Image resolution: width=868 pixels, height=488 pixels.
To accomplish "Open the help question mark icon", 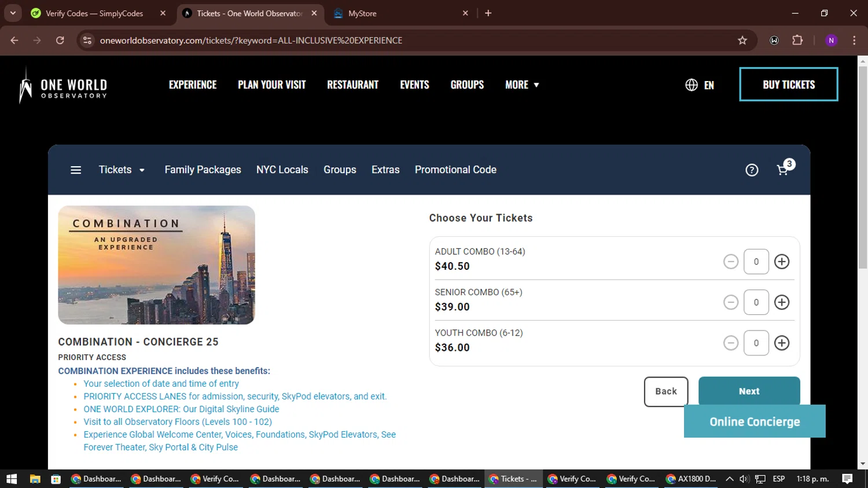I will tap(752, 170).
